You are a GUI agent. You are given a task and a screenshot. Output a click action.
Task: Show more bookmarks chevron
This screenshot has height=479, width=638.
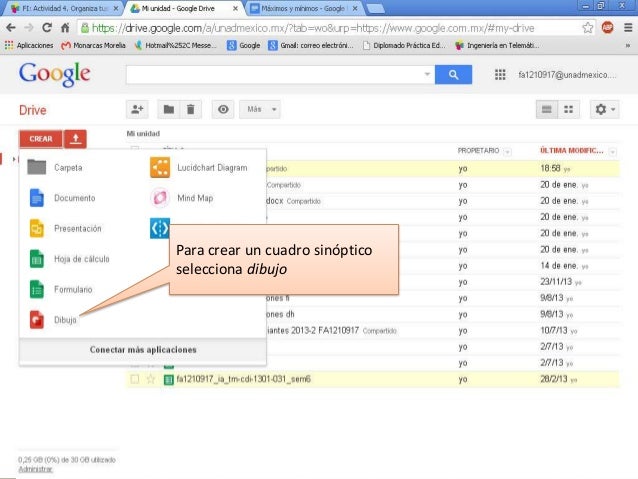(x=627, y=46)
